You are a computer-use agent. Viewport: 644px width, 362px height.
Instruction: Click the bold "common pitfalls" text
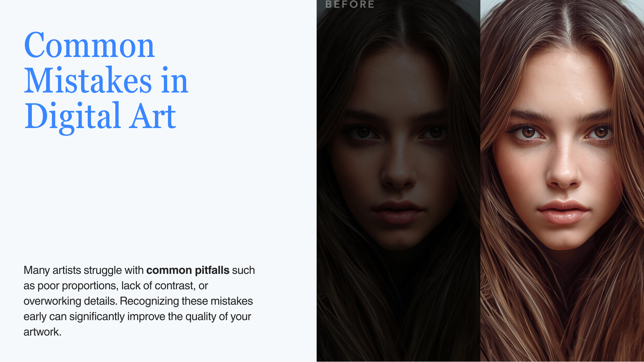188,270
